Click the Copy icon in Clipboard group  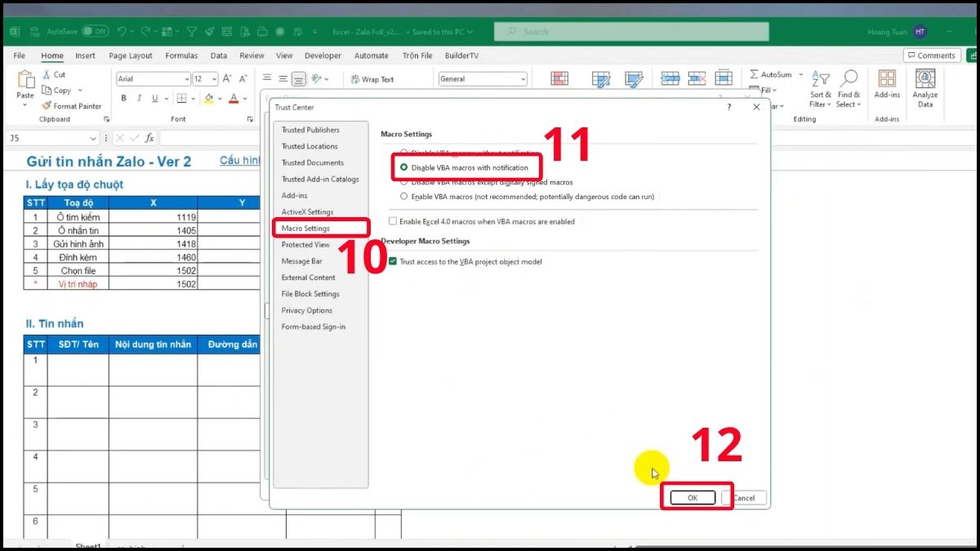point(46,91)
